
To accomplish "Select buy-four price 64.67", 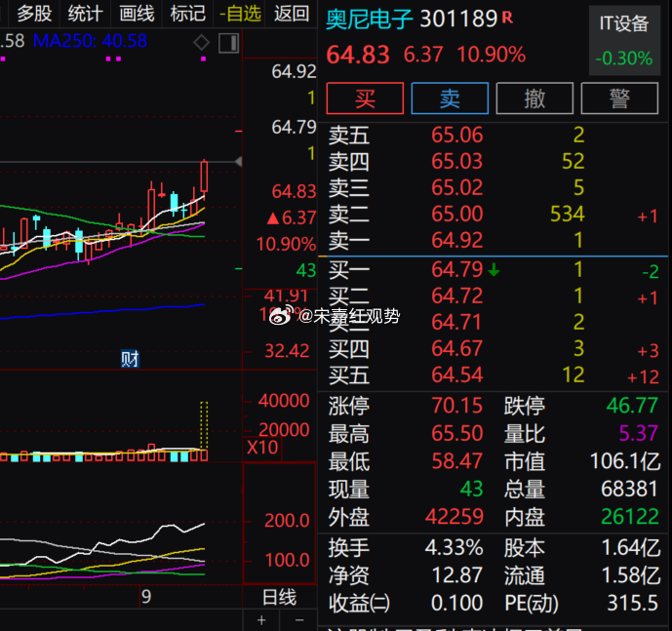I will coord(456,348).
